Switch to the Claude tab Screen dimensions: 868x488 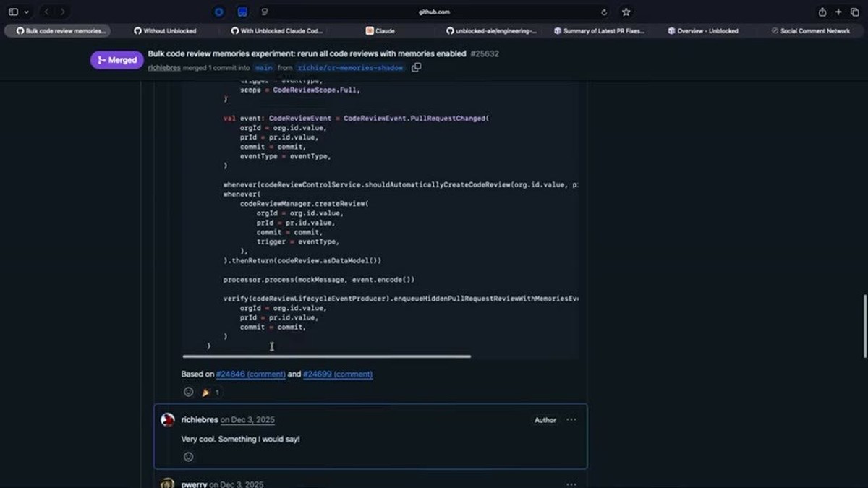[380, 31]
